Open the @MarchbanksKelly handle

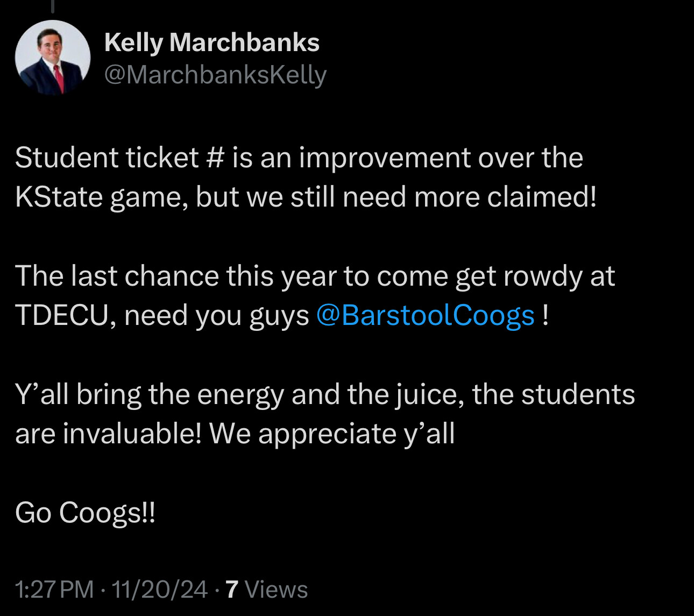pyautogui.click(x=215, y=74)
